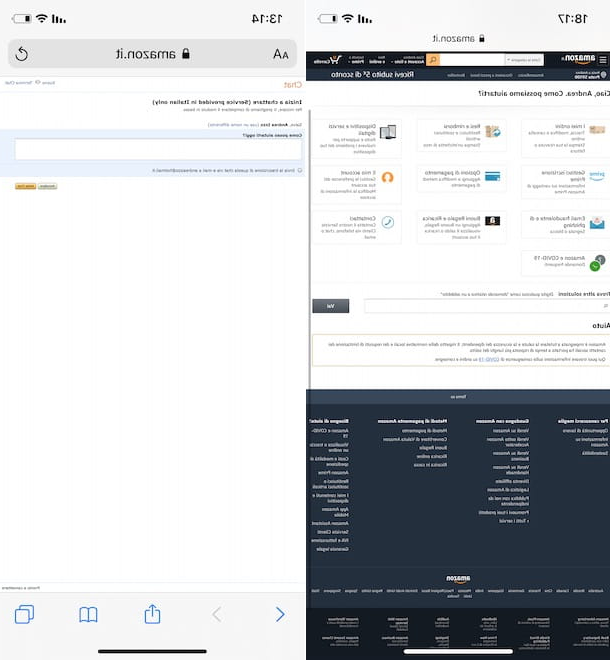Select the credit card 'Opzioni di pagamento' icon

tap(493, 176)
